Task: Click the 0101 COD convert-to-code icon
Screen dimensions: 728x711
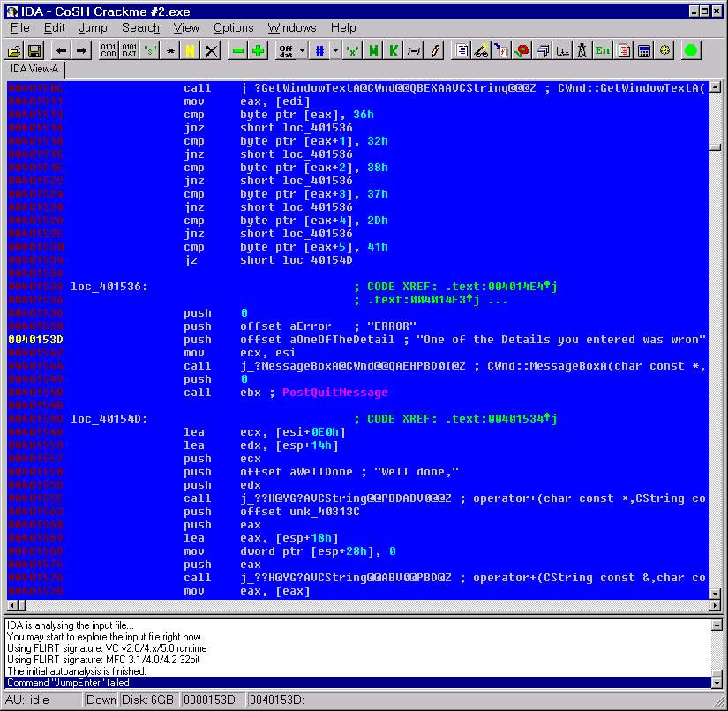Action: click(108, 50)
